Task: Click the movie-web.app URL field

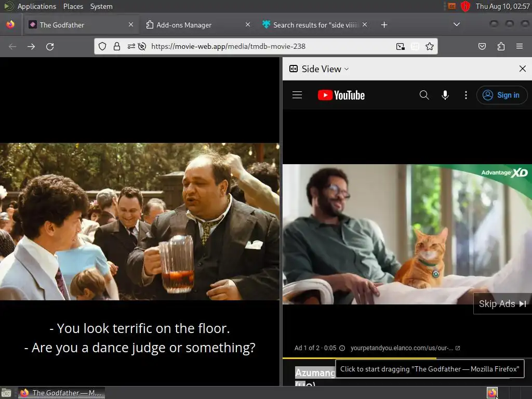Action: click(x=229, y=46)
